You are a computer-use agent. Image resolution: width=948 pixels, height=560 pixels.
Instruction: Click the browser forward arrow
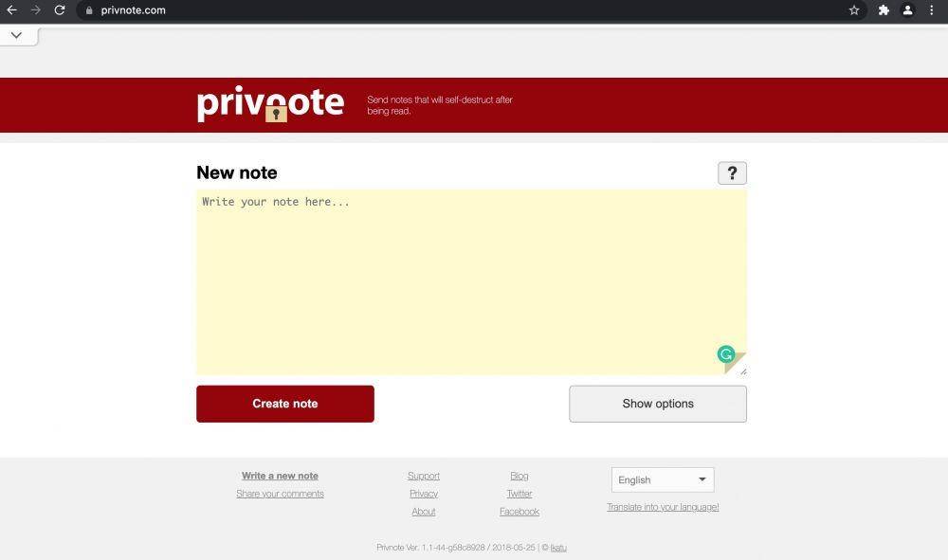[x=36, y=10]
